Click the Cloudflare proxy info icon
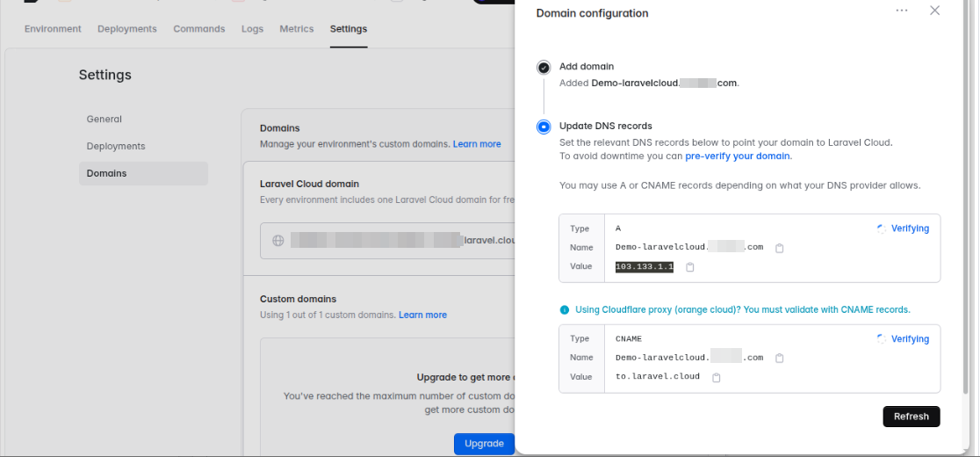980x457 pixels. click(565, 309)
